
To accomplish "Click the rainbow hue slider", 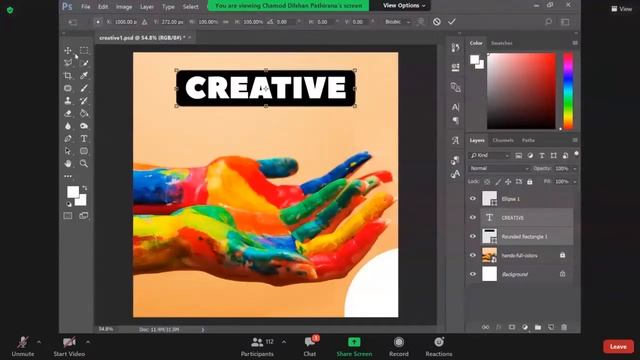I will tap(568, 91).
